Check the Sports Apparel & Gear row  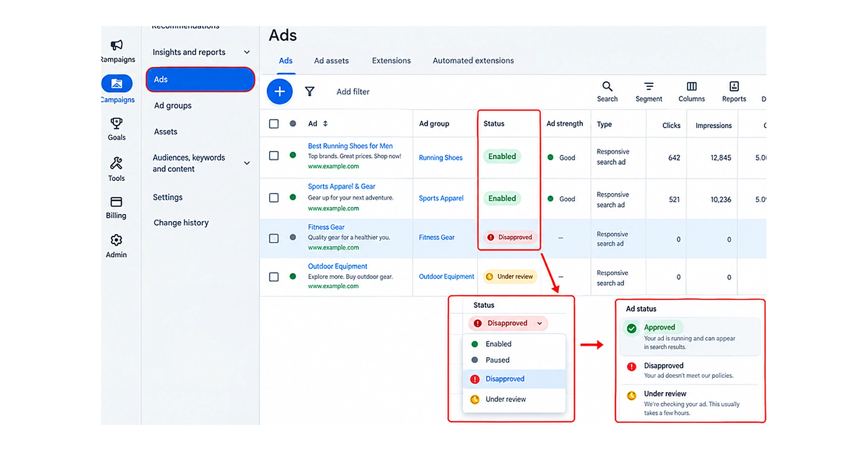click(x=274, y=198)
